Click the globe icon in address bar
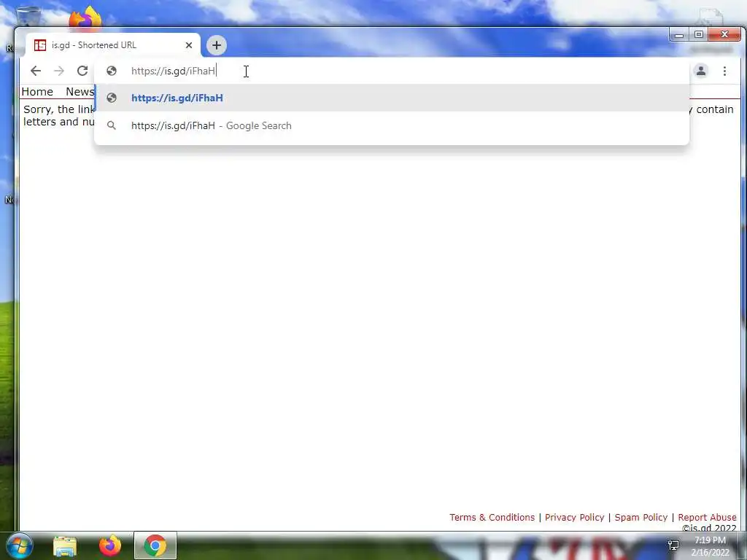This screenshot has width=747, height=560. tap(112, 71)
